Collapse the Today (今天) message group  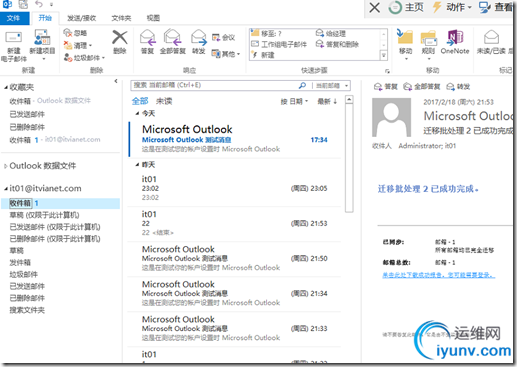point(137,114)
